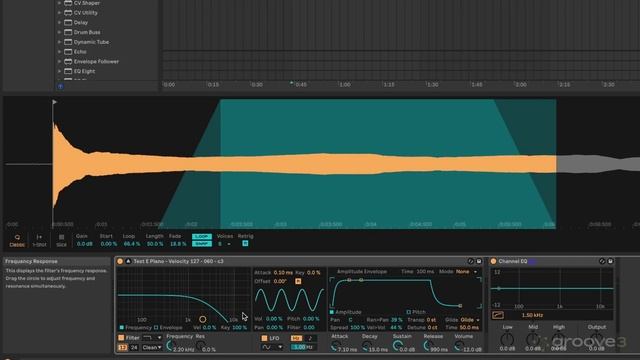
Task: Switch LFO rate to note sync icon
Action: [310, 338]
